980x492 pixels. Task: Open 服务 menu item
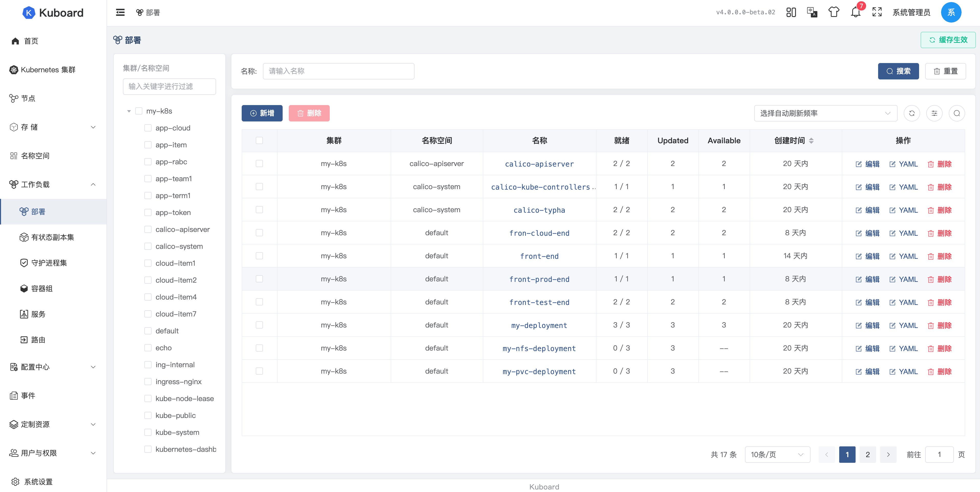click(x=53, y=314)
